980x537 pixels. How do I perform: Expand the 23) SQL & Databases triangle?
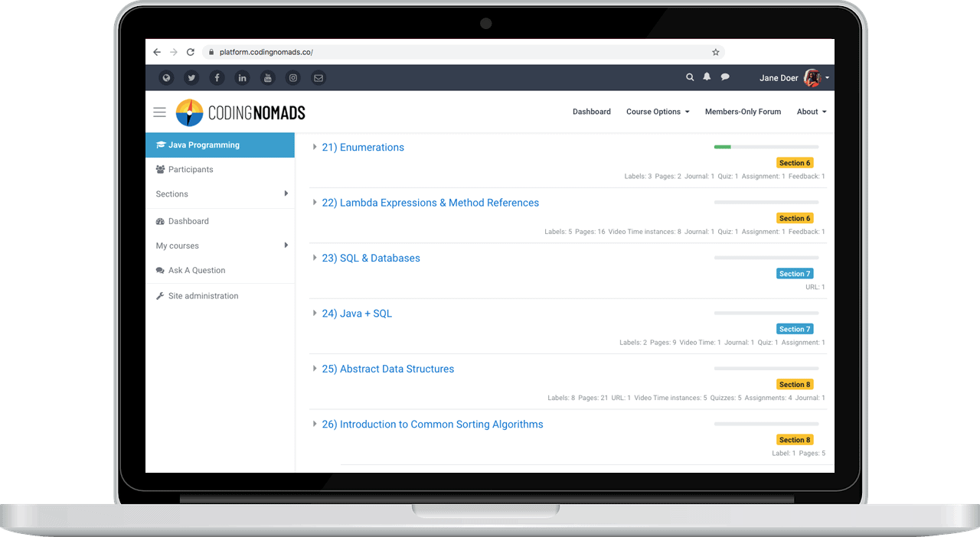[315, 258]
